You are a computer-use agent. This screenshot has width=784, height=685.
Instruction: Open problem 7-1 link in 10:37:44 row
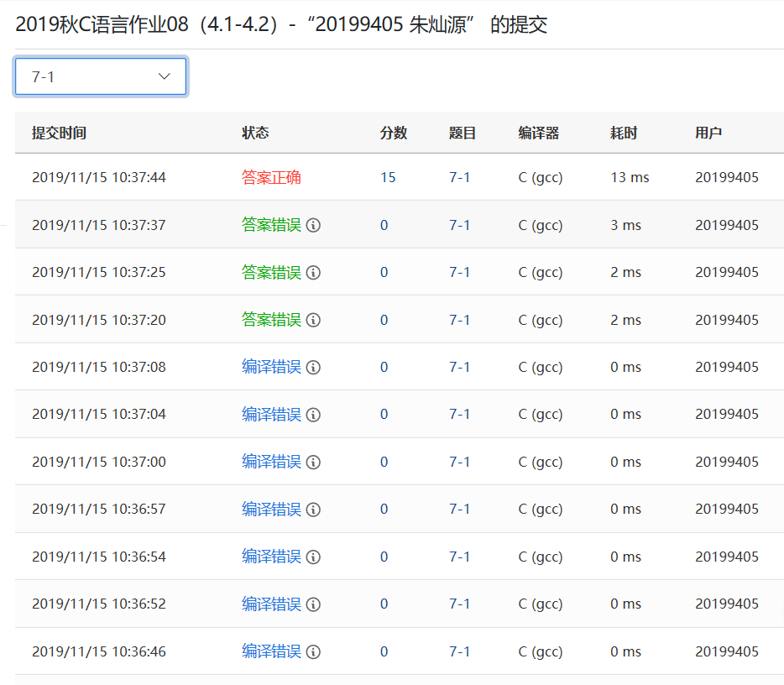[x=459, y=177]
